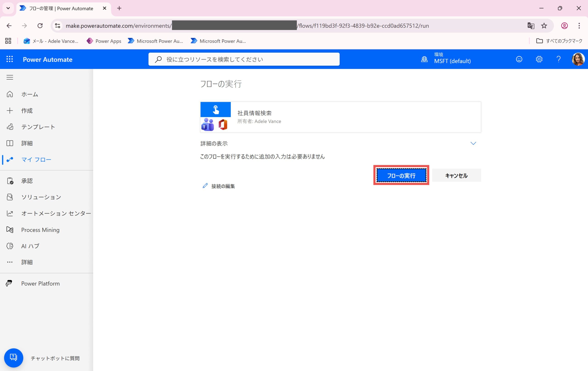Expand the 詳細の表示 chevron
This screenshot has width=588, height=371.
[x=473, y=143]
